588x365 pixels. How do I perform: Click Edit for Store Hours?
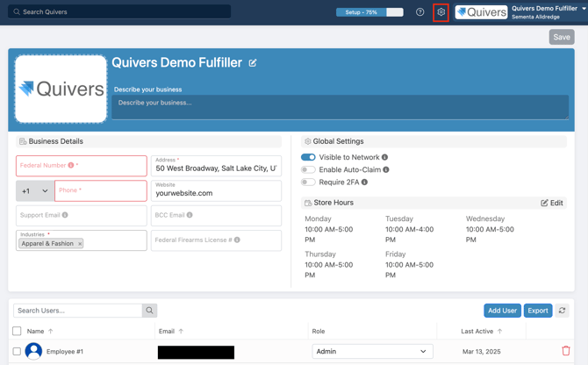[x=552, y=203]
